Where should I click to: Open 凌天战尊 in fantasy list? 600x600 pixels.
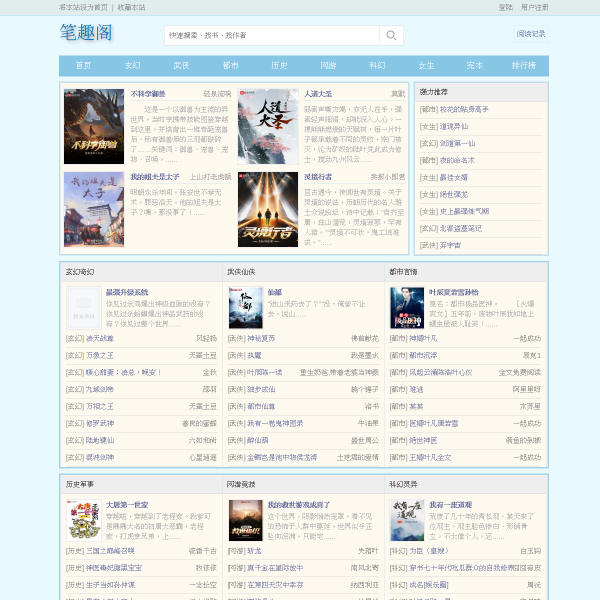[99, 338]
